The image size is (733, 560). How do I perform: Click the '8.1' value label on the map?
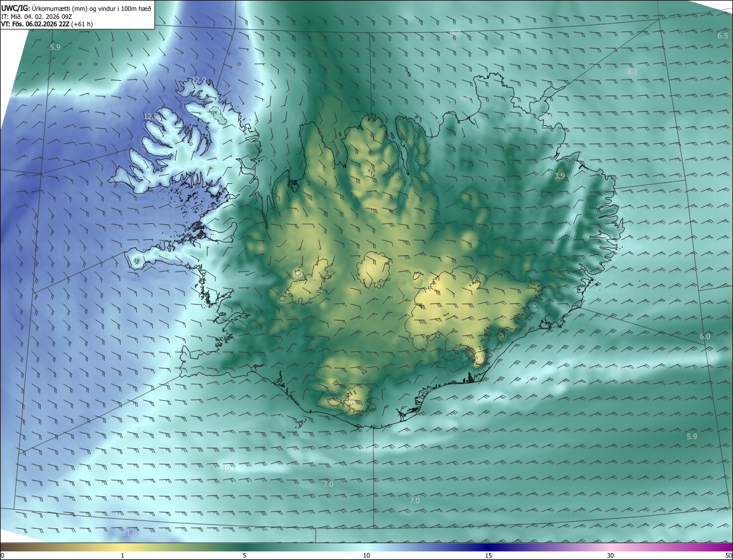632,72
